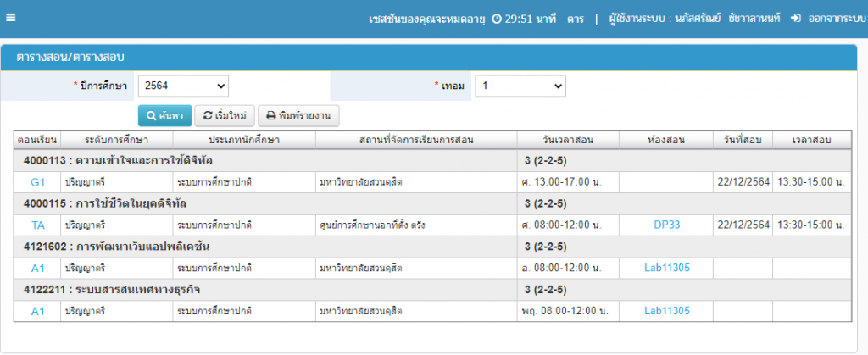This screenshot has width=868, height=355.
Task: Expand the เทอม semester dropdown
Action: click(520, 86)
